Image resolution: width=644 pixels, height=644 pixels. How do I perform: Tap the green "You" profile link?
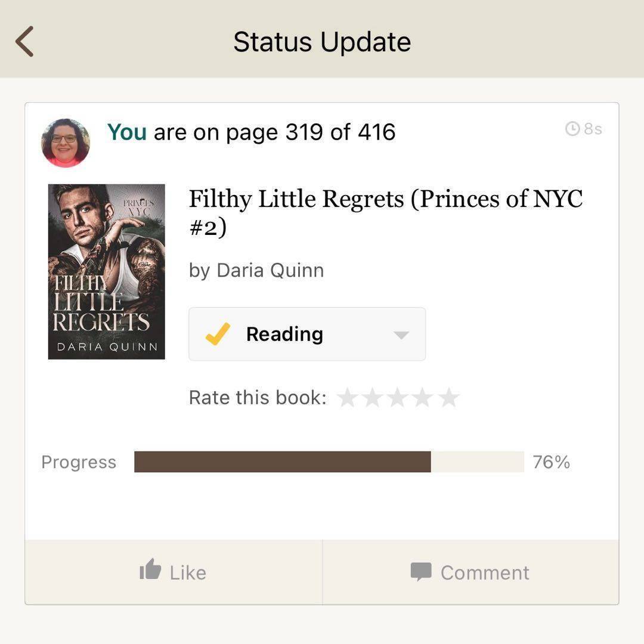[126, 132]
